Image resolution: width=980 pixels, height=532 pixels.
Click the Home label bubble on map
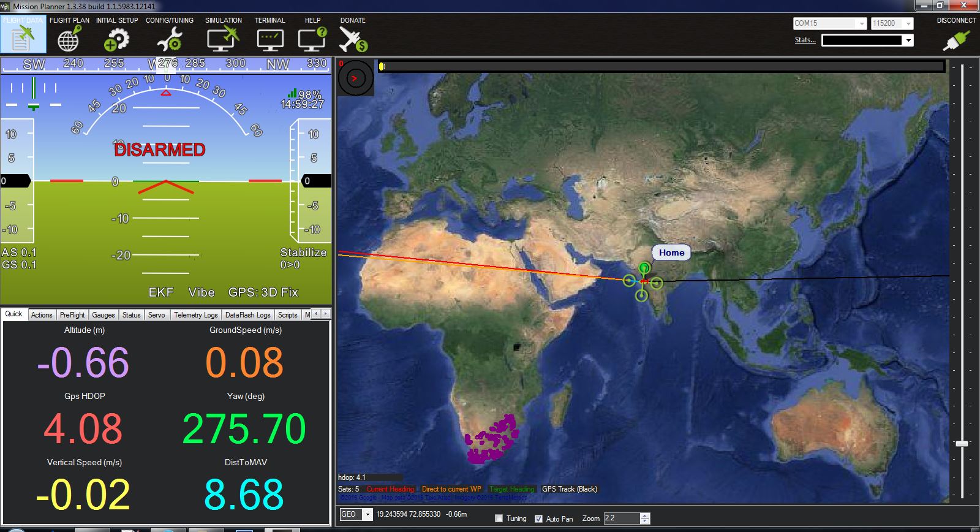(x=672, y=253)
